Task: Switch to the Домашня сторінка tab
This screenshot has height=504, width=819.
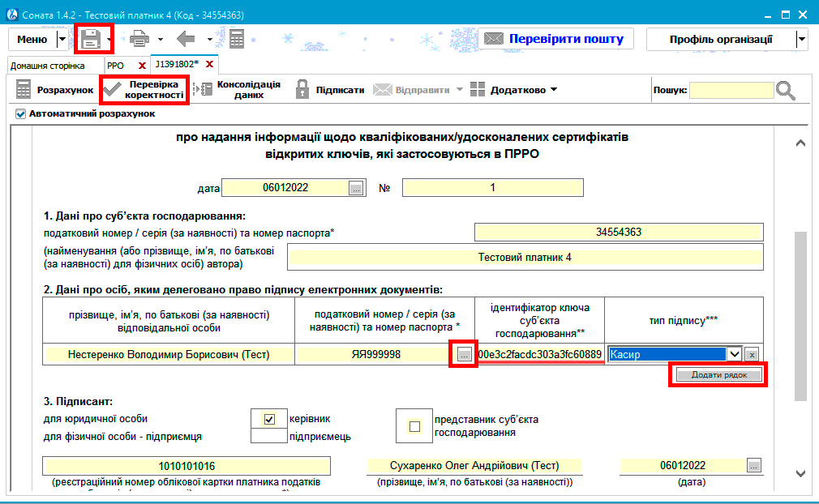Action: pos(48,65)
